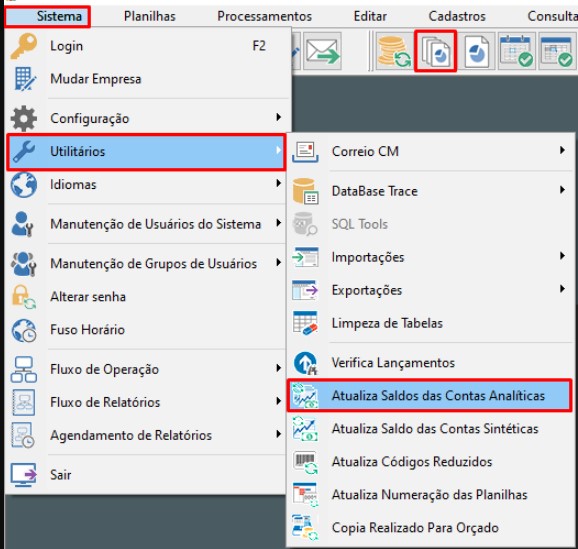Click Copia Realizado Para Orçado icon
The height and width of the screenshot is (549, 578).
(305, 528)
